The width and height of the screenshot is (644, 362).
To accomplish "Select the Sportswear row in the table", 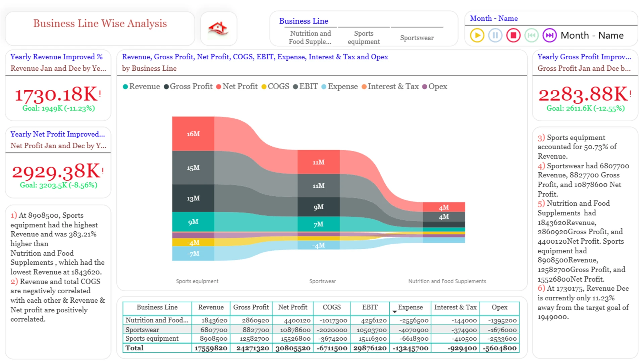I will 321,329.
